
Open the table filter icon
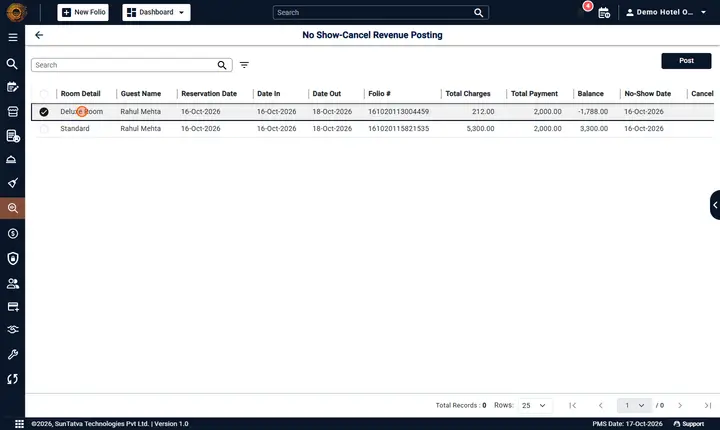(244, 65)
